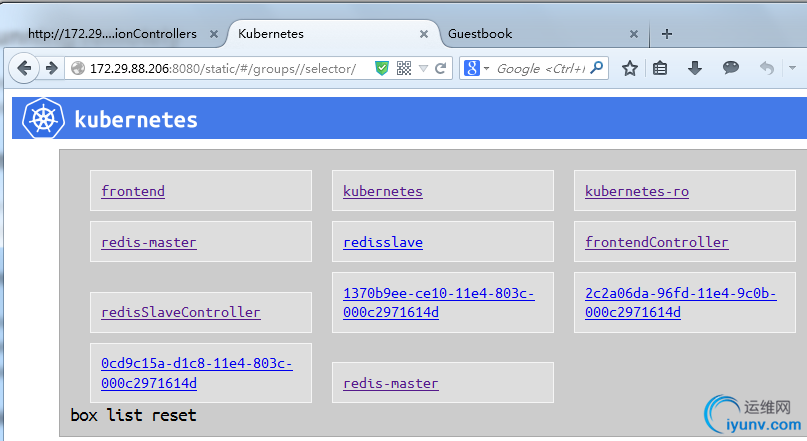Switch to the Guestbook tab

[543, 34]
